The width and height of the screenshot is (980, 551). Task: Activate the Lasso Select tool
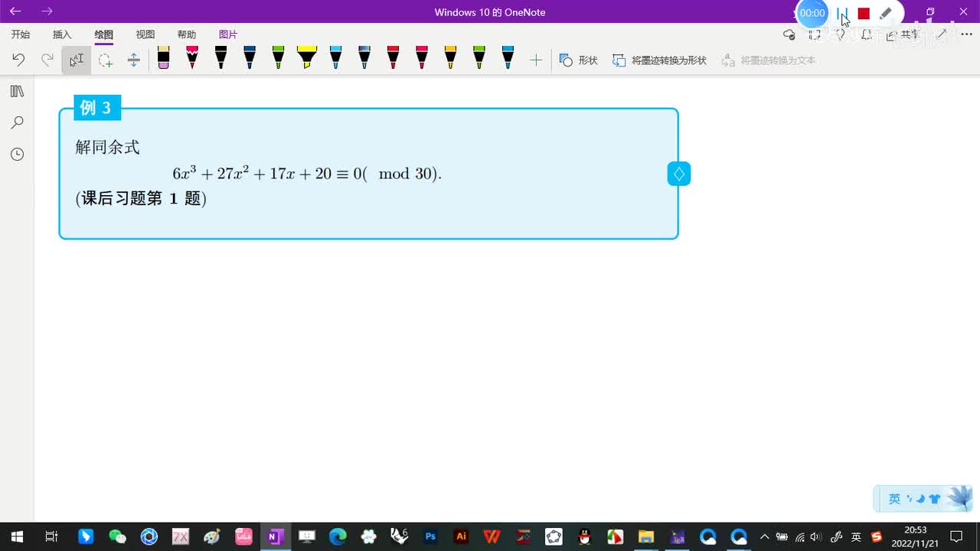coord(105,60)
